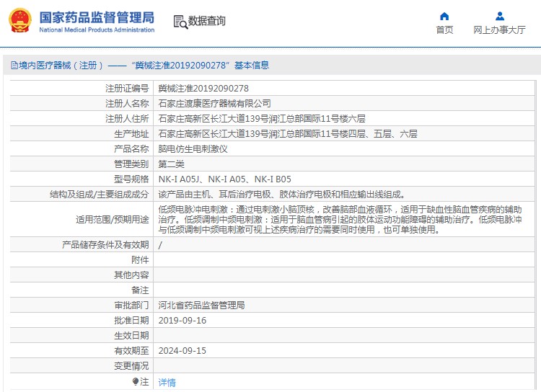
Task: Click the national emblem logo
Action: [x=20, y=21]
